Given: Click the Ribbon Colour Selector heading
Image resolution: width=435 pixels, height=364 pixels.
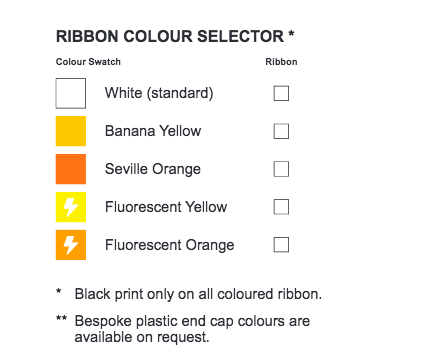Looking at the screenshot, I should [175, 36].
